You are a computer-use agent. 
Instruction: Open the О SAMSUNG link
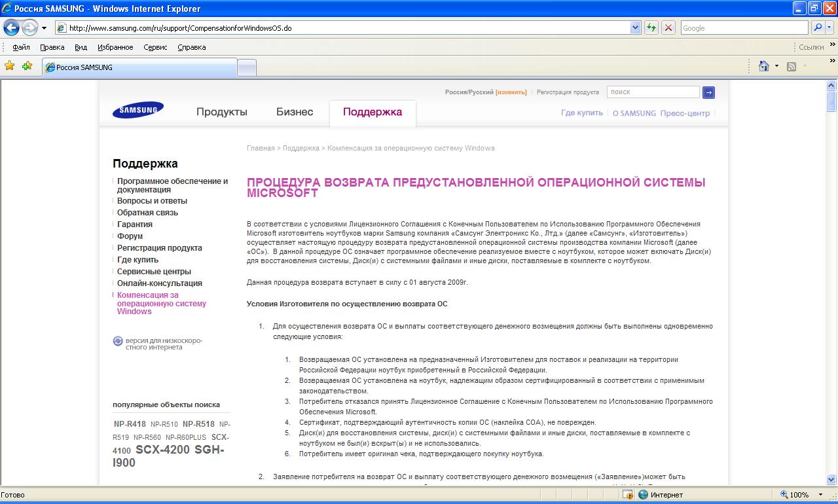click(x=634, y=113)
